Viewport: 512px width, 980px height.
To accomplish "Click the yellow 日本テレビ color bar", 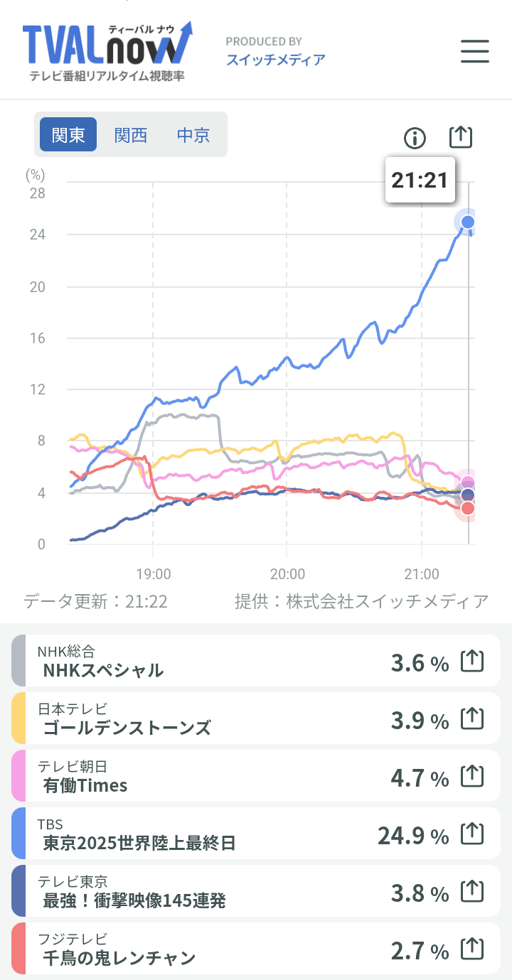I will coord(19,719).
